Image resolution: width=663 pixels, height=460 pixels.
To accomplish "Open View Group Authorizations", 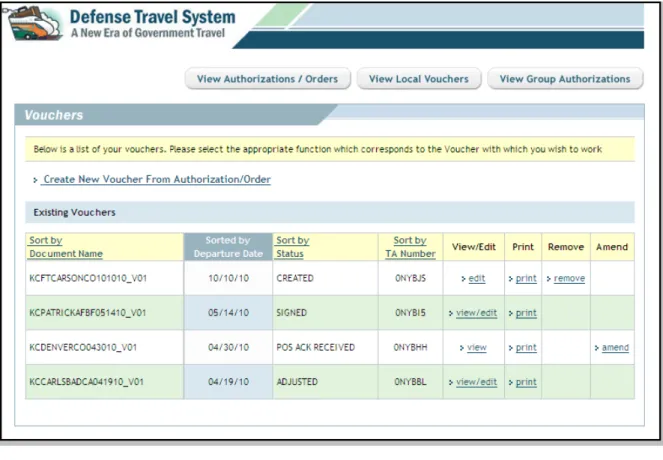I will pos(565,79).
